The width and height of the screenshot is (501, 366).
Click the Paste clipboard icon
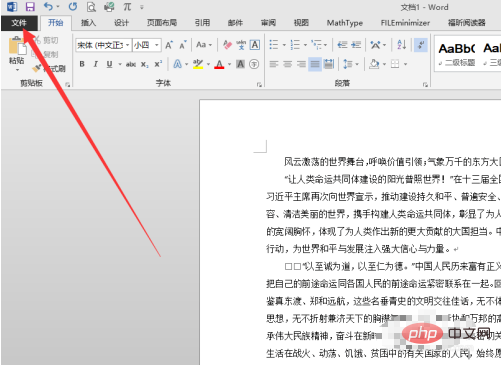[17, 46]
